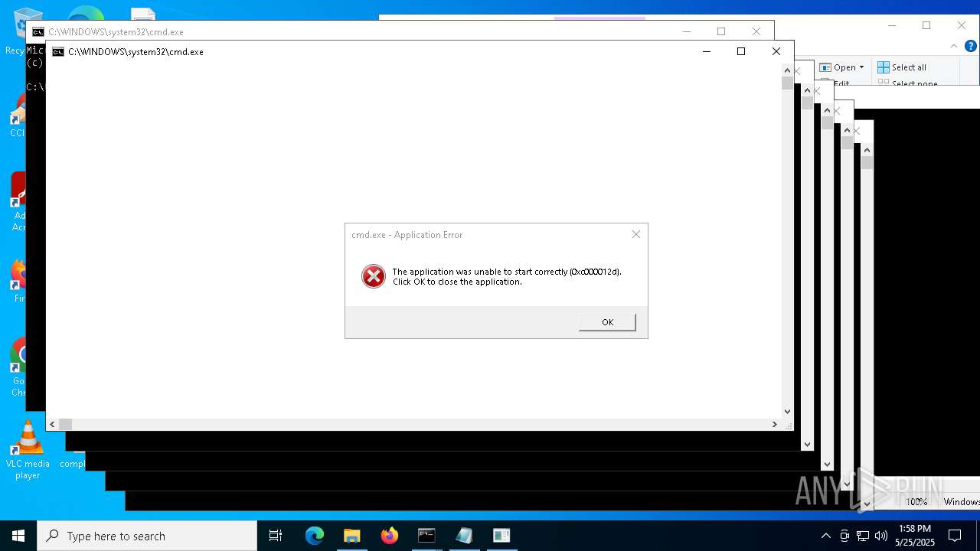Click the red error icon in dialog
Image resolution: width=980 pixels, height=551 pixels.
pos(374,276)
